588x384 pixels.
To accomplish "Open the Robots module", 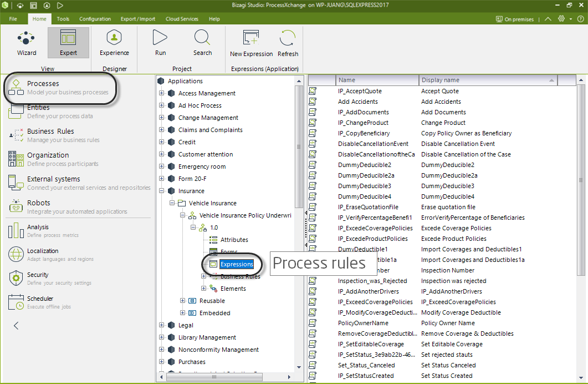I will click(68, 207).
